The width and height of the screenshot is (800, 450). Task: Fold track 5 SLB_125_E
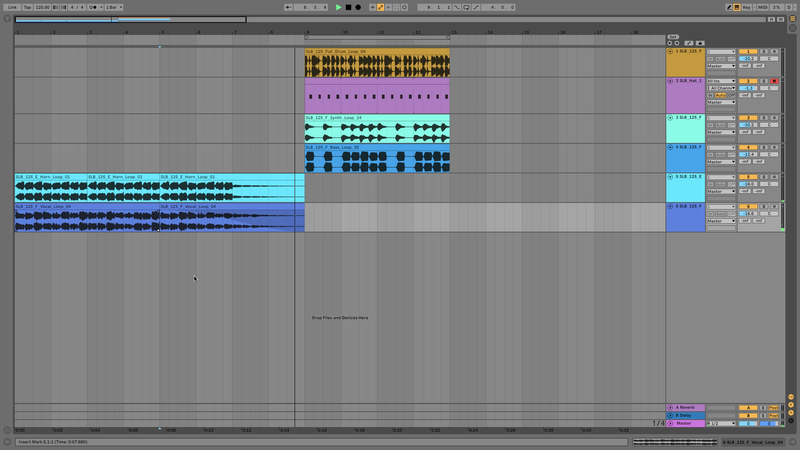(x=670, y=177)
